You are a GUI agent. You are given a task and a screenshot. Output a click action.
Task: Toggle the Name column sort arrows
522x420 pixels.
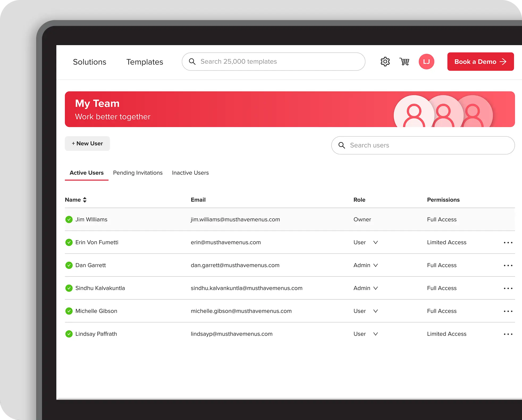coord(85,200)
